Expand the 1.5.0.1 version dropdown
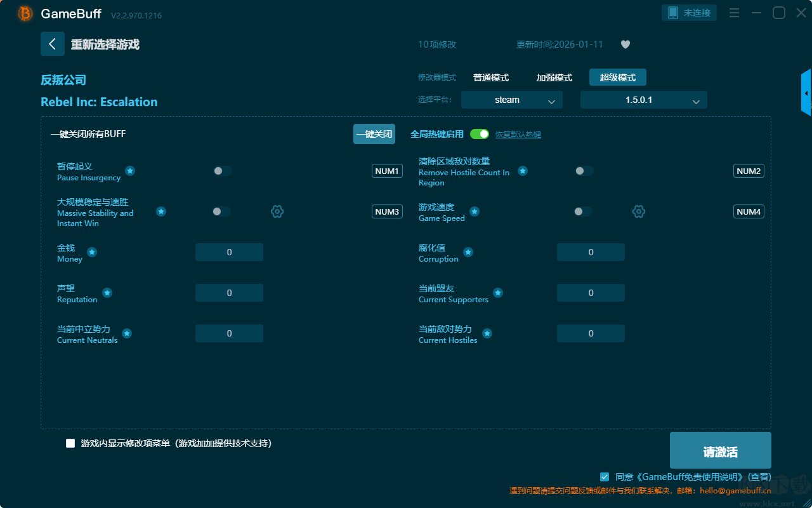Viewport: 812px width, 508px height. (643, 100)
